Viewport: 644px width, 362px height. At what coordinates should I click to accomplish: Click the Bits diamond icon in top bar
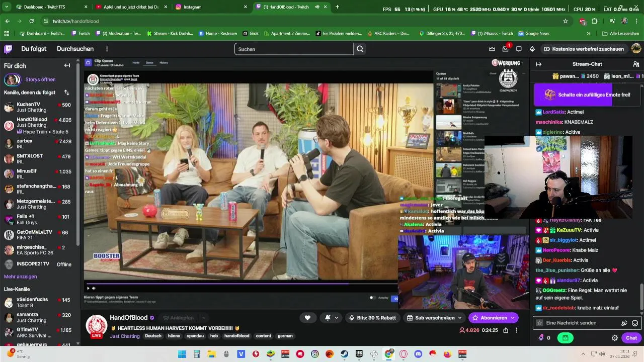click(532, 49)
